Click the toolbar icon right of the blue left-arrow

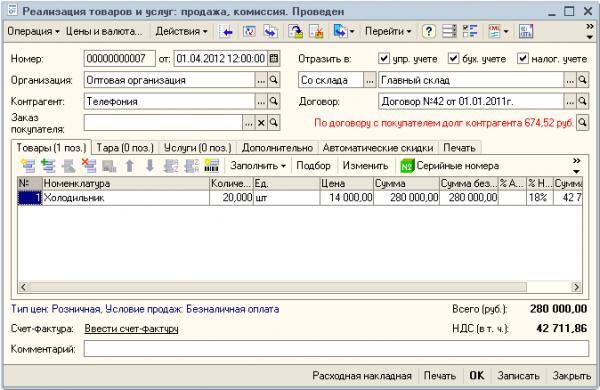click(249, 32)
